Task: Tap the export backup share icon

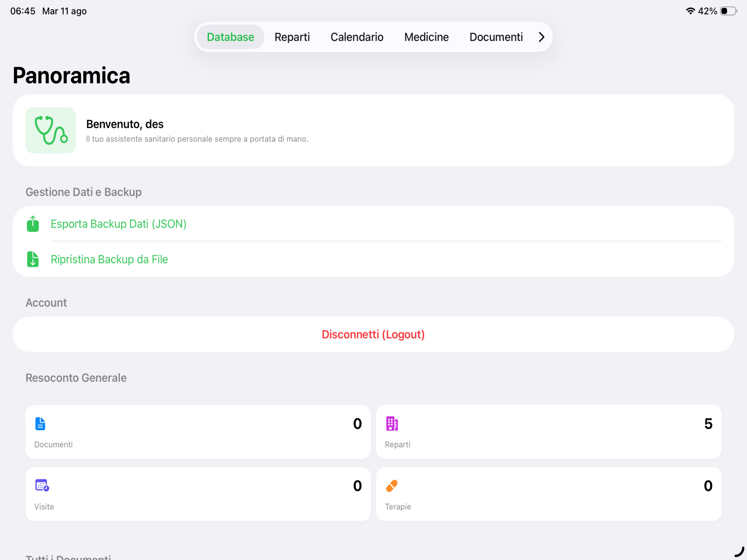Action: tap(33, 224)
